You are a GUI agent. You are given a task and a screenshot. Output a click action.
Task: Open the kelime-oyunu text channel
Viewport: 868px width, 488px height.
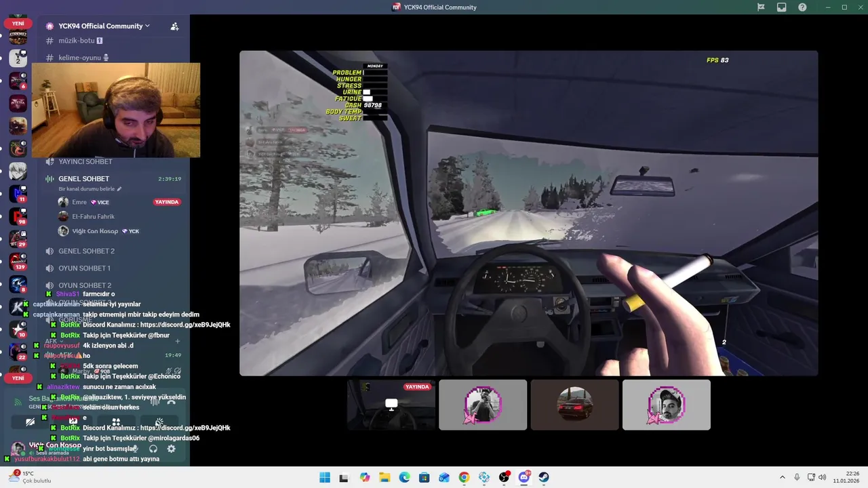click(x=83, y=58)
